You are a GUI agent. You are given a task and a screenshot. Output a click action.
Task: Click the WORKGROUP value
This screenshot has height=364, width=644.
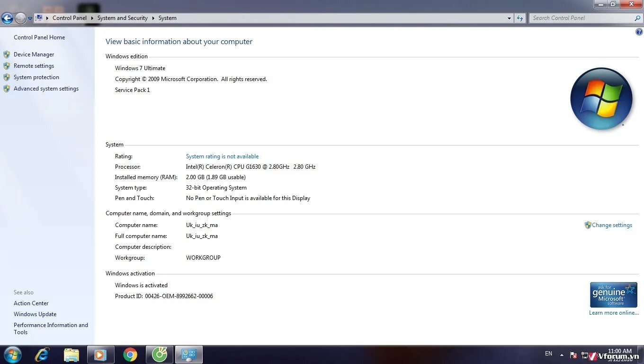coord(203,258)
